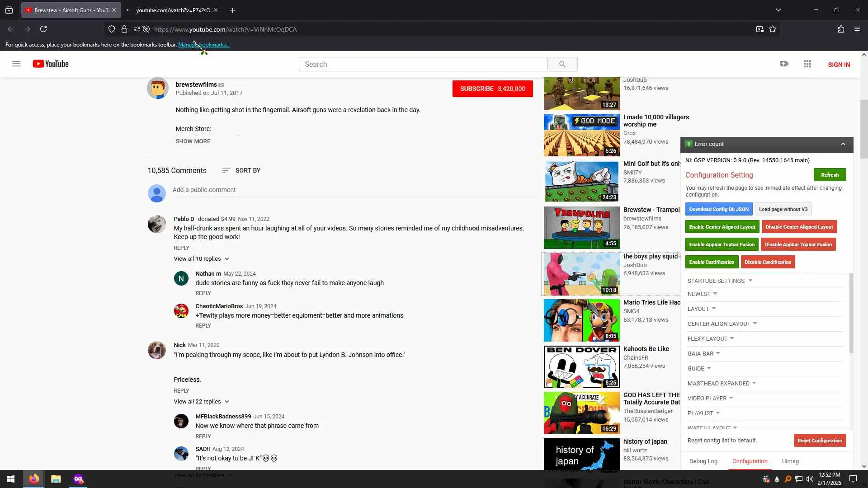
Task: Bookmark this page with star icon
Action: coord(773,29)
